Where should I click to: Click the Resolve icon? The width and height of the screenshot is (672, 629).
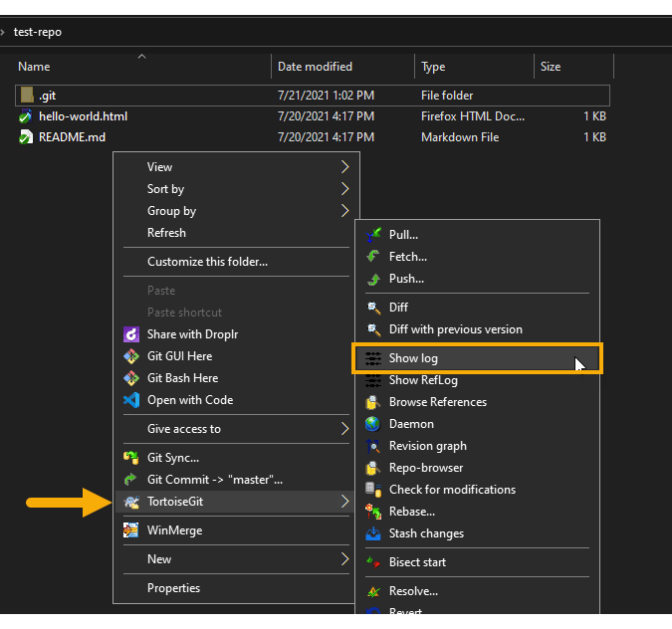pos(373,591)
